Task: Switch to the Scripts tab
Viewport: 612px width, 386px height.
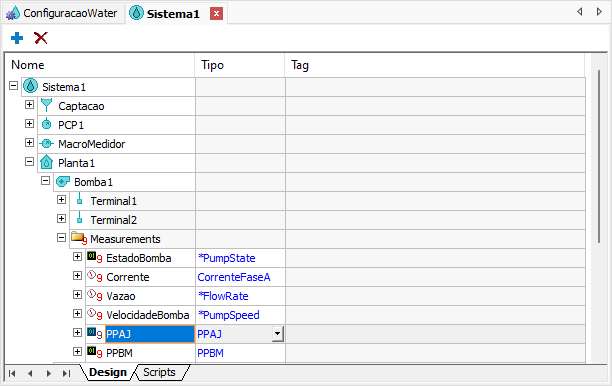Action: pos(159,372)
